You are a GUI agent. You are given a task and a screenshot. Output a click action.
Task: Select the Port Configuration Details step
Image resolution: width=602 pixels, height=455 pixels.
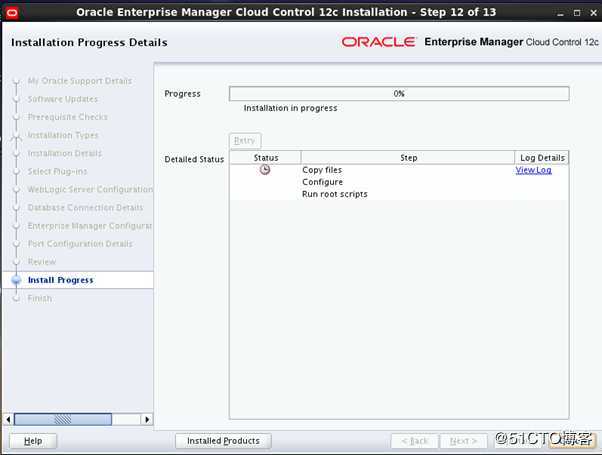point(80,244)
